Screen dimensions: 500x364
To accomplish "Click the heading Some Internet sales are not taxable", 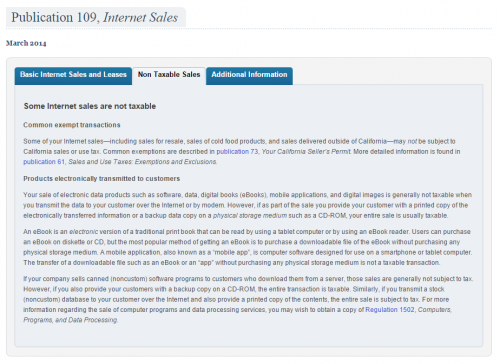I will 90,106.
